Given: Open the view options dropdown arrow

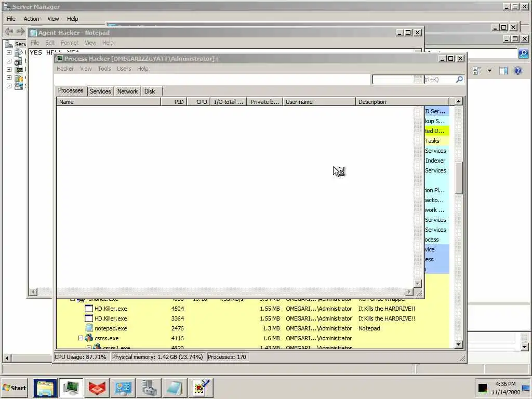Looking at the screenshot, I should click(489, 71).
